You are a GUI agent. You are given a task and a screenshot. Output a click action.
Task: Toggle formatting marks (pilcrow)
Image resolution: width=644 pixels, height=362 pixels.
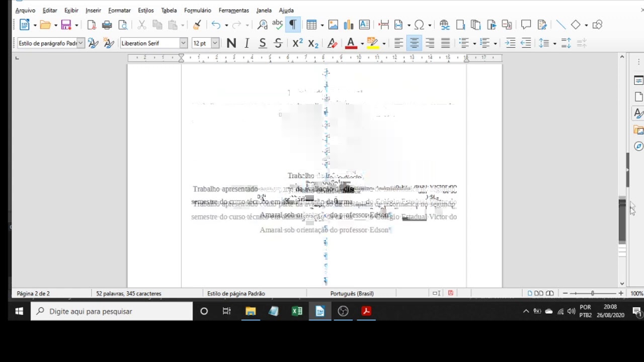[x=293, y=25]
